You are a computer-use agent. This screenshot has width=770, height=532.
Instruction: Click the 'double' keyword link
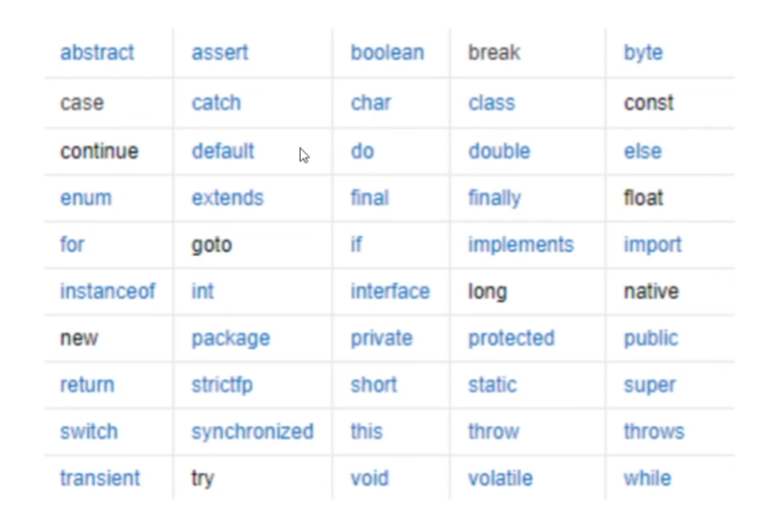[499, 151]
